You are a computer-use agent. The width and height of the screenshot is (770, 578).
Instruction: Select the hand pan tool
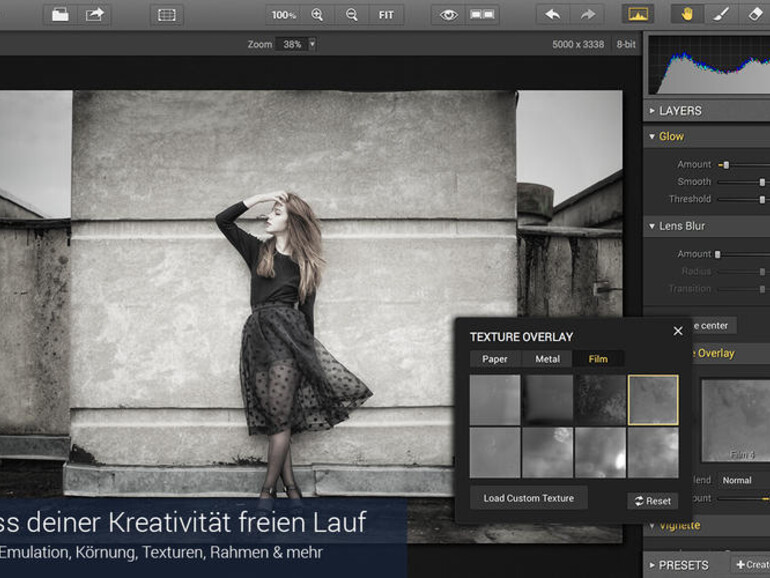point(687,14)
